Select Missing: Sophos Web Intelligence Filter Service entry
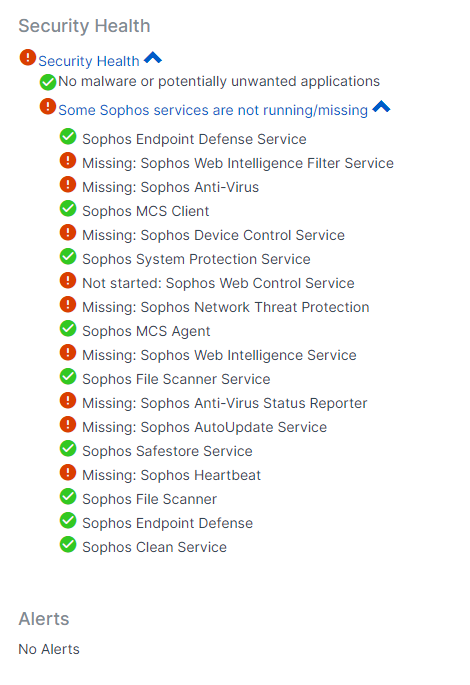The image size is (470, 685). click(238, 163)
